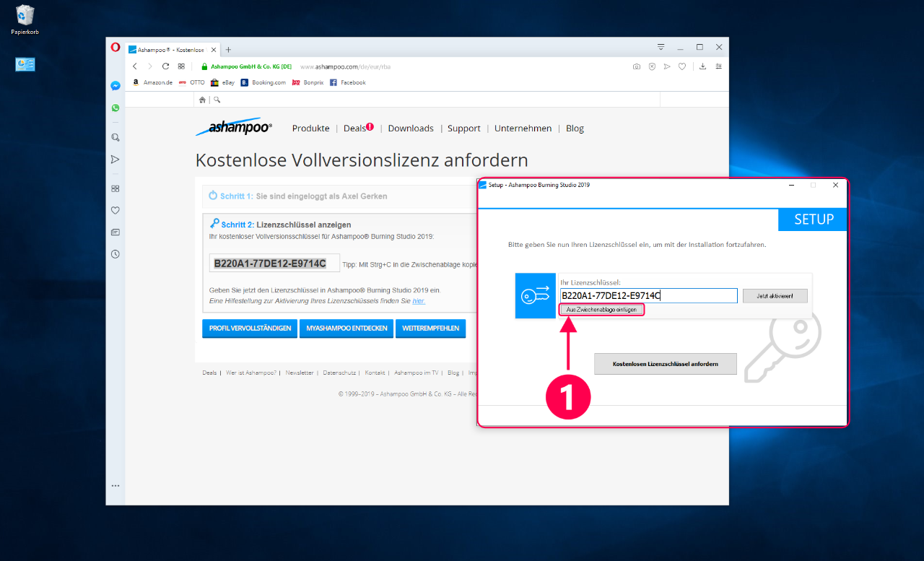This screenshot has height=561, width=924.
Task: Open Messenger in Opera sidebar
Action: pyautogui.click(x=115, y=85)
